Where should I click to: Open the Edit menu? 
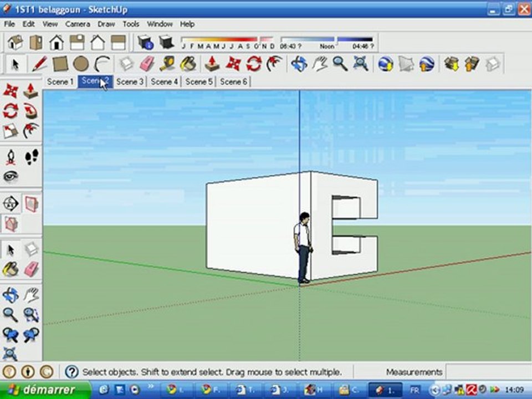coord(28,24)
